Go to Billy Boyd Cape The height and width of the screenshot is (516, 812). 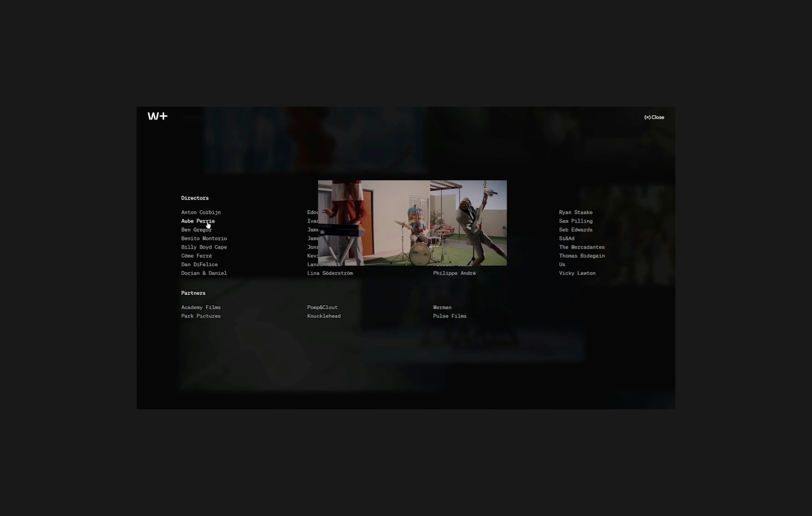coord(204,247)
